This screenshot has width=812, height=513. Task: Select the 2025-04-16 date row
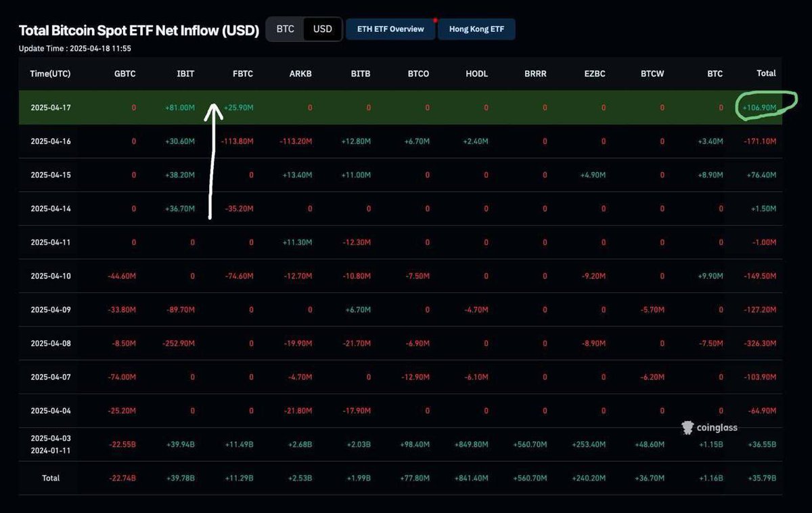(401, 141)
